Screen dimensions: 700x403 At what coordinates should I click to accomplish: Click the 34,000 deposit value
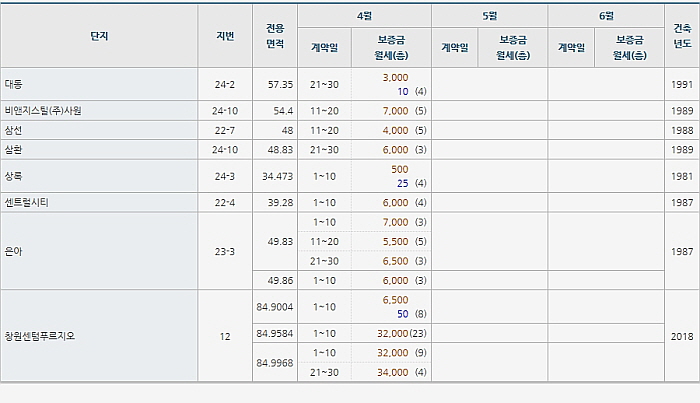[x=393, y=372]
